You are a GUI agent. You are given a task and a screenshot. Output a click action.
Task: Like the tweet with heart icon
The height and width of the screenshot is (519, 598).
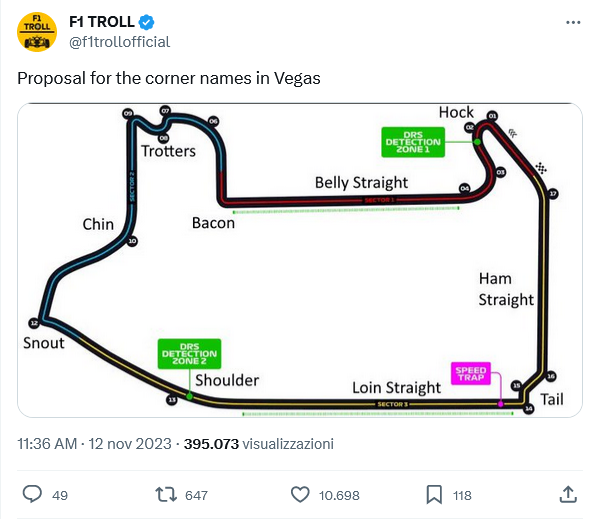(300, 495)
